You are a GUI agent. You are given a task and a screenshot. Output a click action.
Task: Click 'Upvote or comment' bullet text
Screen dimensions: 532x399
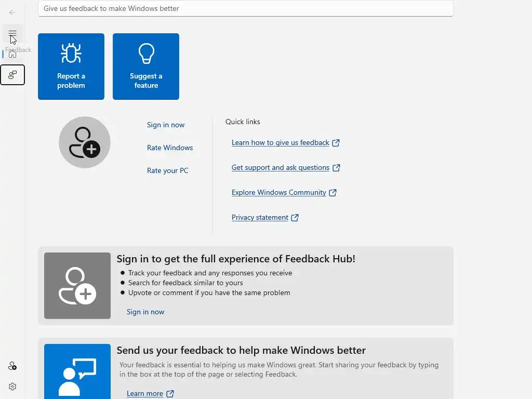pyautogui.click(x=209, y=292)
